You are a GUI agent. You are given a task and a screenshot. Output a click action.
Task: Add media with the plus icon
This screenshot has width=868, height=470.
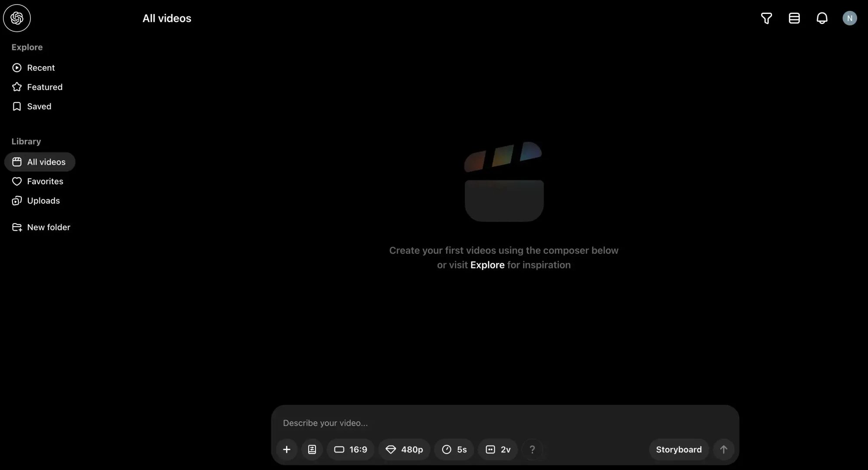click(286, 450)
